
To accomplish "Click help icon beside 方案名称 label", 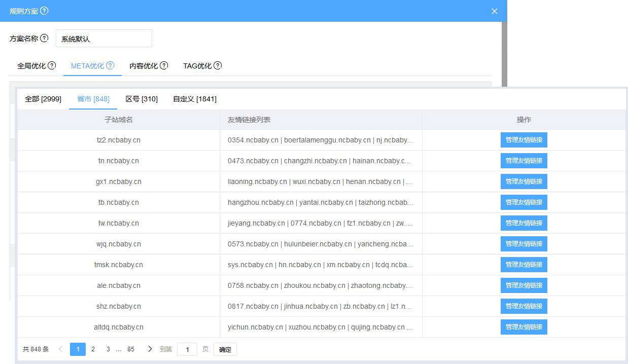I will [x=44, y=38].
